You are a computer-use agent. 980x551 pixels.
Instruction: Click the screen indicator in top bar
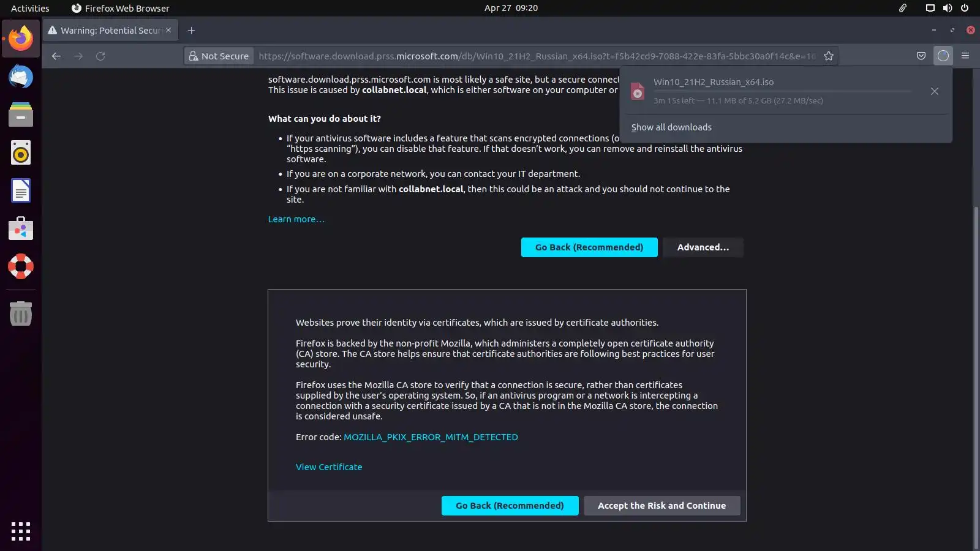[x=930, y=8]
